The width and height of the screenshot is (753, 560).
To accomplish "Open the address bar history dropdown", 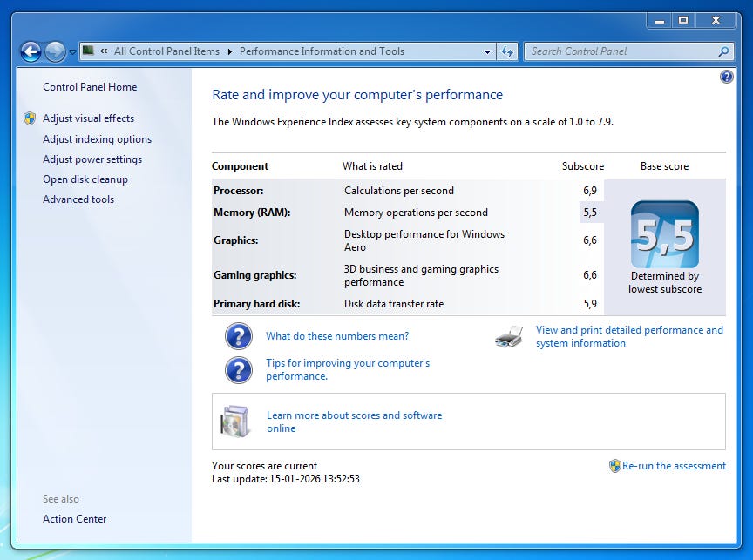I will (x=487, y=51).
